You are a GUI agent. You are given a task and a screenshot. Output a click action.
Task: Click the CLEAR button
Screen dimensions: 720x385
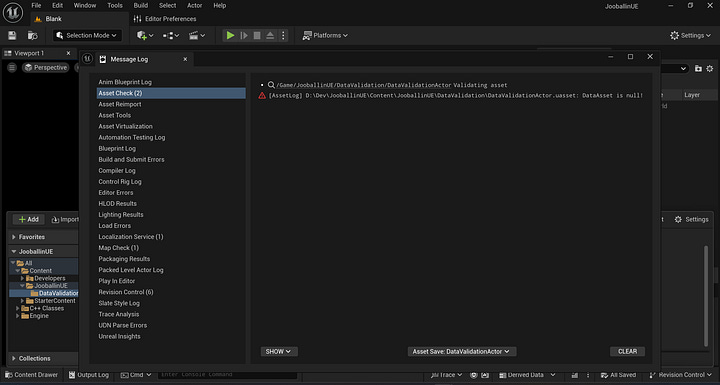(627, 351)
